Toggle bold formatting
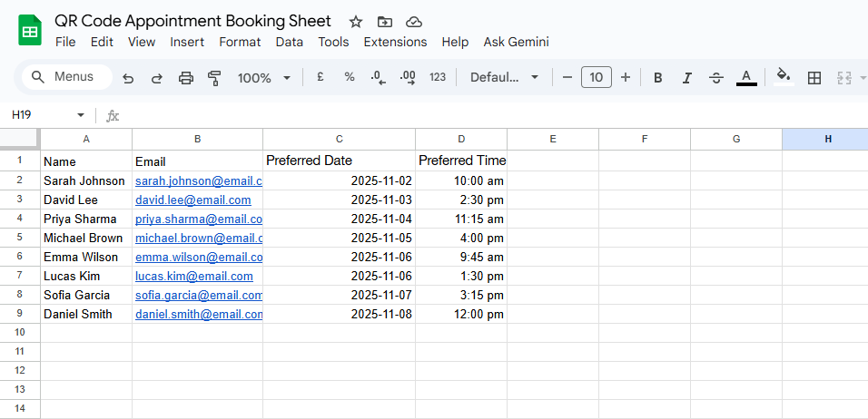 (657, 78)
